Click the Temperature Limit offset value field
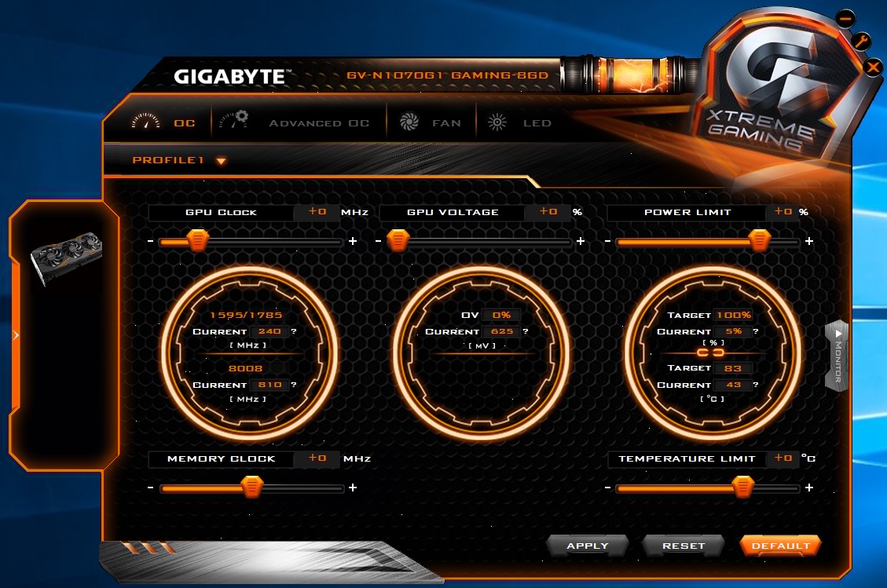 pyautogui.click(x=783, y=458)
